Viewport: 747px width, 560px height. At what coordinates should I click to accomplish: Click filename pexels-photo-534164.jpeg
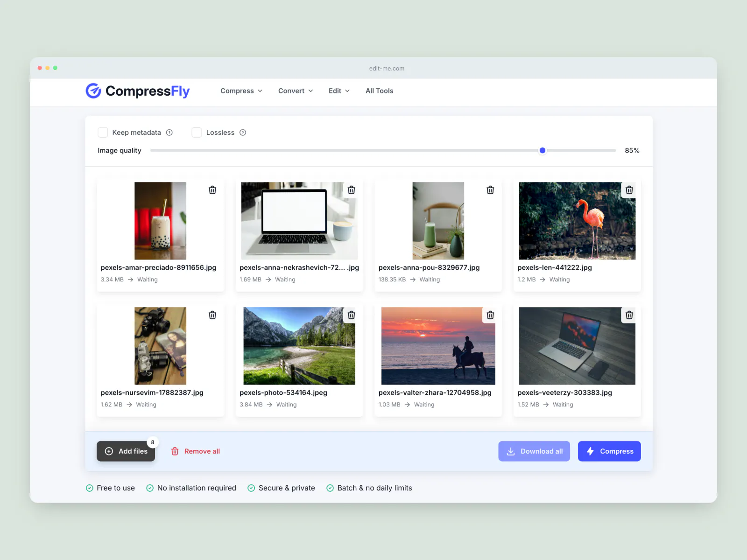coord(283,392)
